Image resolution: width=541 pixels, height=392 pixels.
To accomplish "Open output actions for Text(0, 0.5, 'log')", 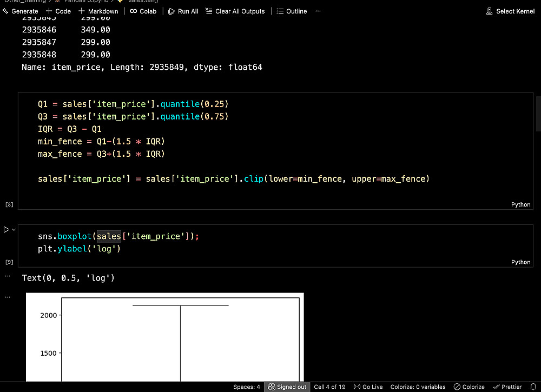I will point(8,276).
